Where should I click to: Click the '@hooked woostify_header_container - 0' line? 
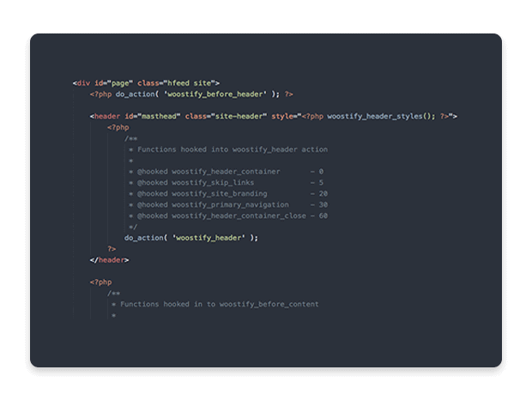coord(226,172)
